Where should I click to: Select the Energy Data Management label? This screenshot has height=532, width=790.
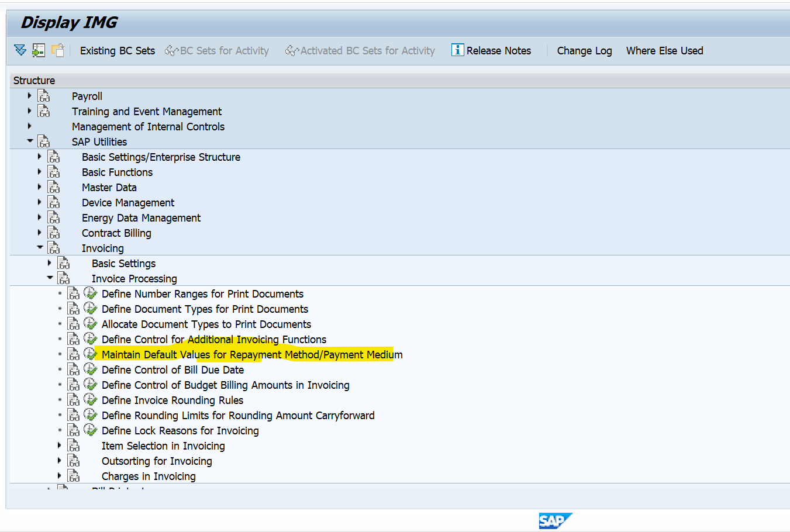[141, 218]
